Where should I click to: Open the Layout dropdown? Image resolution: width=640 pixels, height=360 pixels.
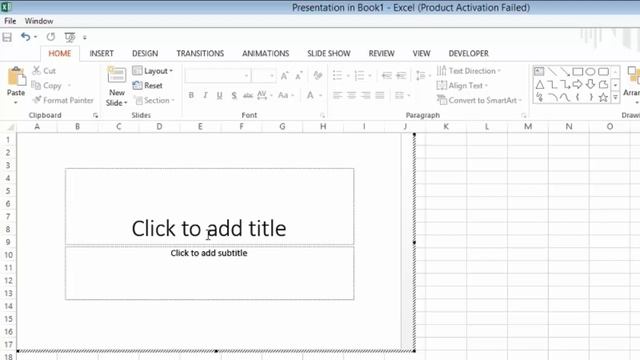[x=153, y=71]
